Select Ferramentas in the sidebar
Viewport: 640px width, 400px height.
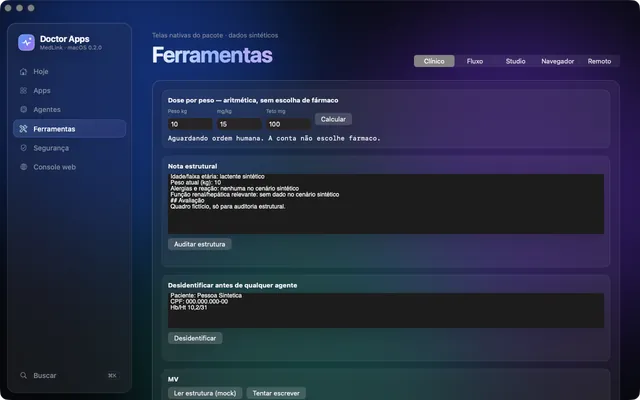coord(69,129)
